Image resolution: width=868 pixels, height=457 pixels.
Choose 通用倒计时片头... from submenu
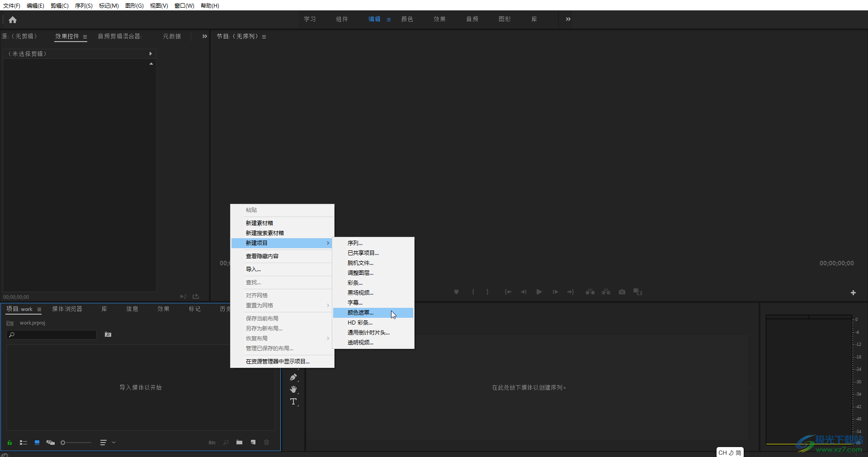(373, 333)
